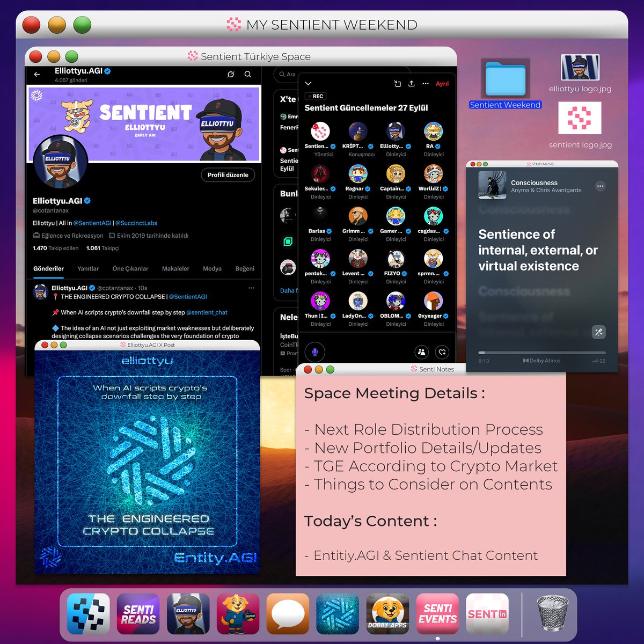Open Dobby Apps from the dock
The height and width of the screenshot is (644, 644).
[x=387, y=614]
